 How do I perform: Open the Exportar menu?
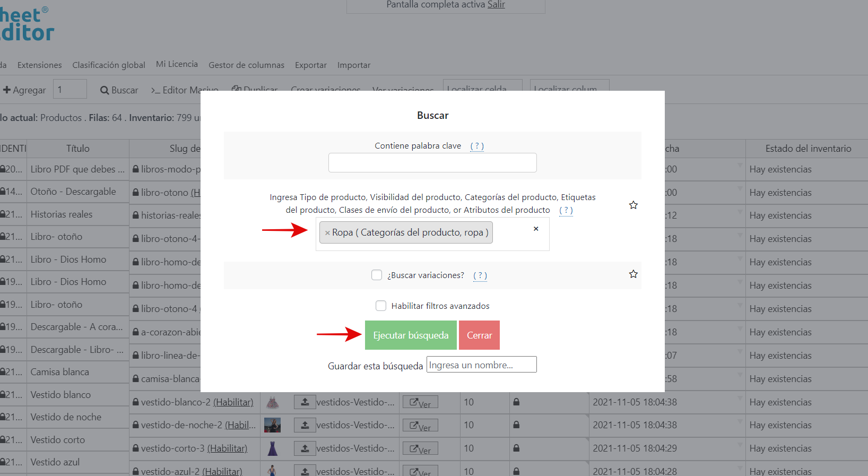pyautogui.click(x=310, y=65)
